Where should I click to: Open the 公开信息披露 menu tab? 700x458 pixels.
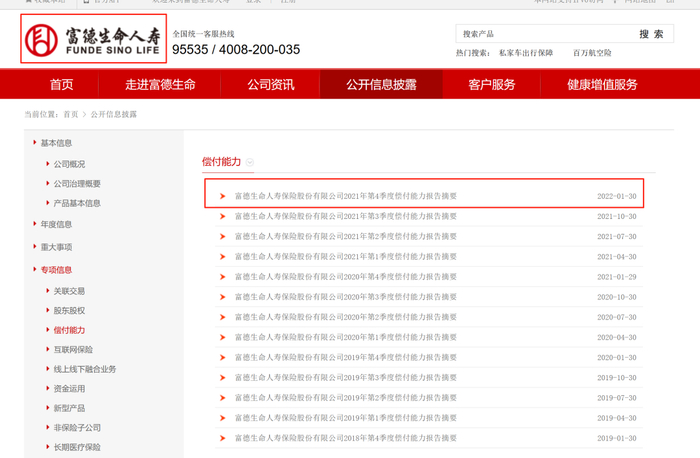381,84
